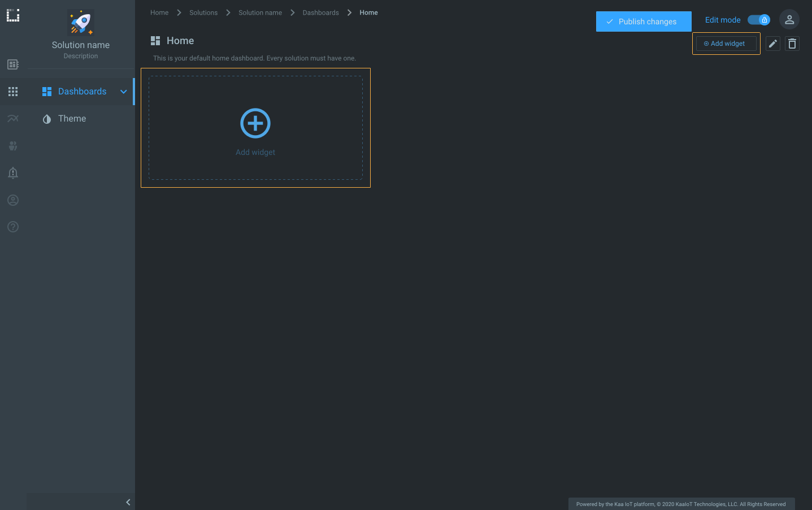812x510 pixels.
Task: Click the pencil edit dashboard icon
Action: click(773, 44)
